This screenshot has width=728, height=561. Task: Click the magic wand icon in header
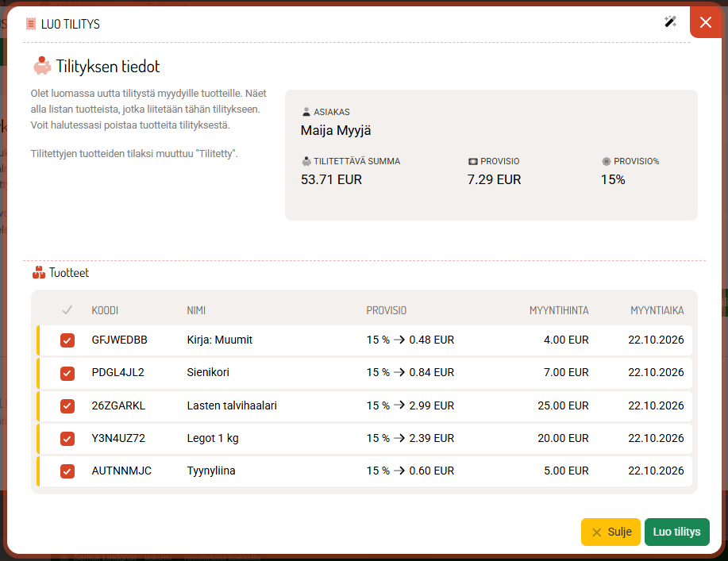670,21
